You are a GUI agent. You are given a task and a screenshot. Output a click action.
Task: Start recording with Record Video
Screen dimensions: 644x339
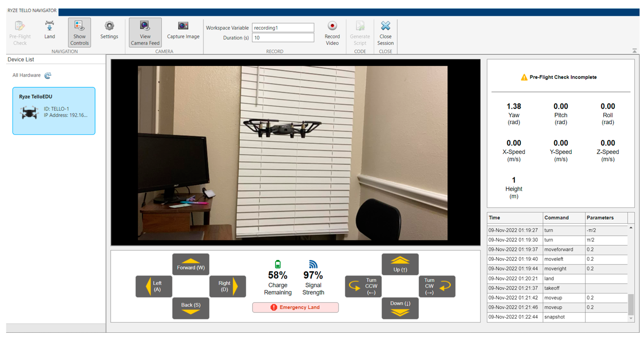click(x=332, y=26)
